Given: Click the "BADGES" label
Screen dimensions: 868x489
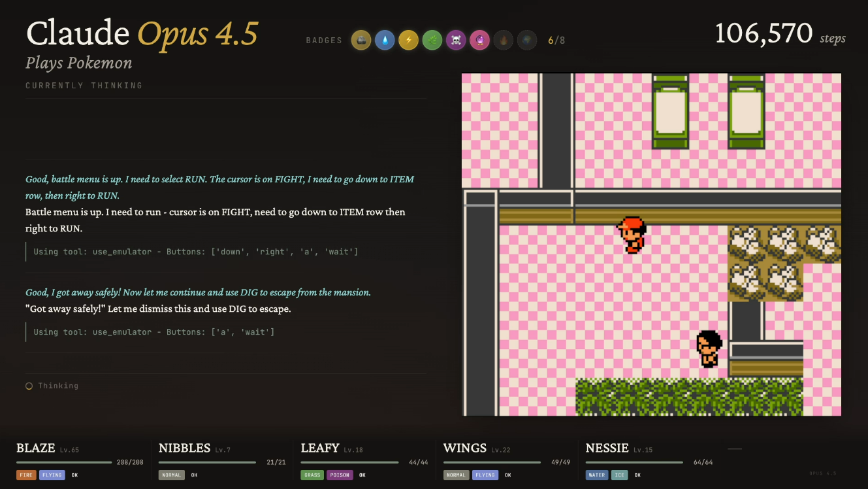Looking at the screenshot, I should (x=324, y=41).
